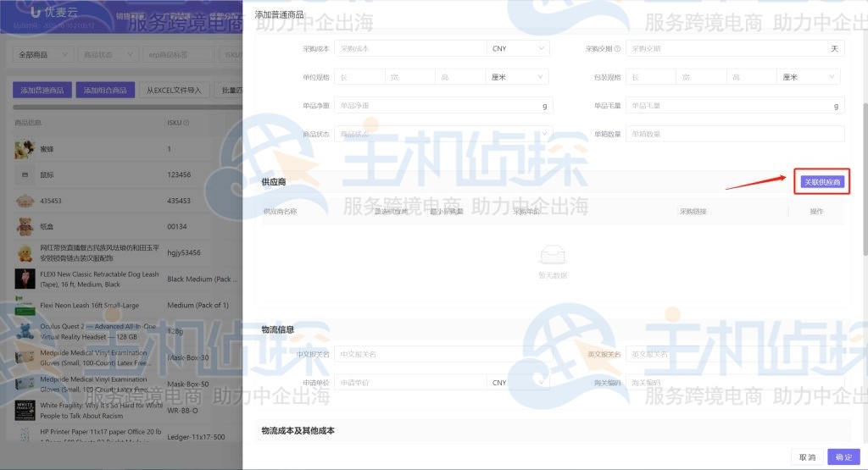Open 商品状态 filter dropdown in background page
The image size is (868, 470).
[108, 55]
